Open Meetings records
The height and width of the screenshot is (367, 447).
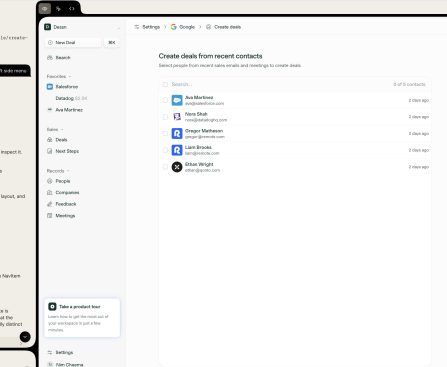[x=65, y=216]
